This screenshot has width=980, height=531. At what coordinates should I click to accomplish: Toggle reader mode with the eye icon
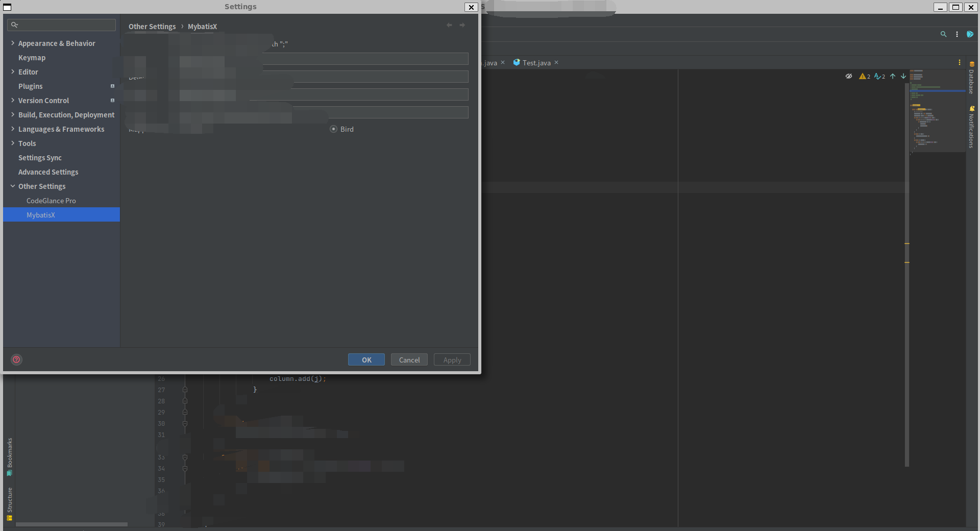pyautogui.click(x=849, y=76)
